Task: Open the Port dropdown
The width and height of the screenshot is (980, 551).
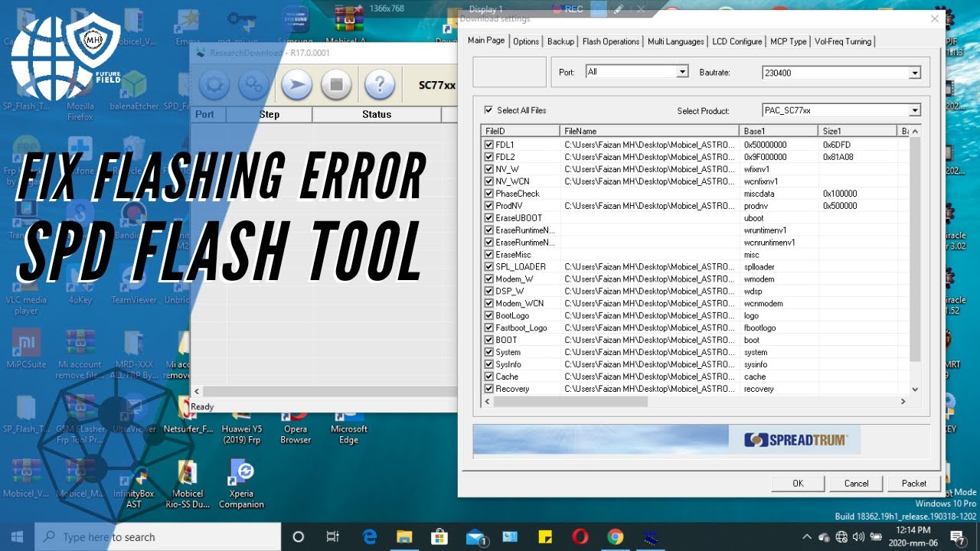Action: pyautogui.click(x=682, y=72)
